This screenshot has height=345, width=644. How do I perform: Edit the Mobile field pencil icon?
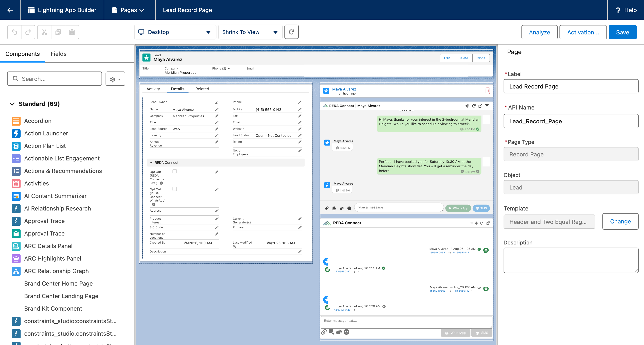point(300,109)
